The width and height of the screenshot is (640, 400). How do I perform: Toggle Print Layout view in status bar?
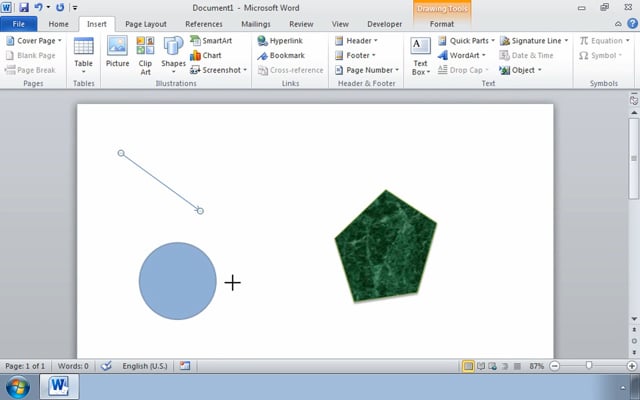coord(468,367)
